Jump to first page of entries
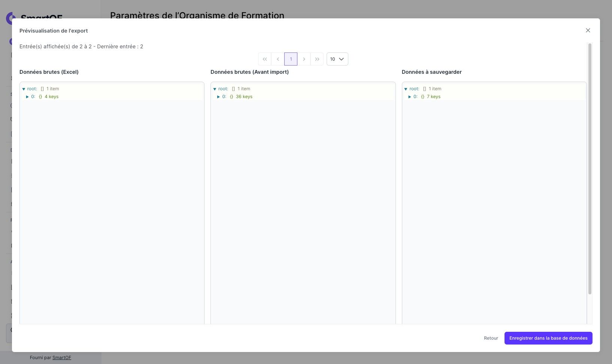This screenshot has height=364, width=612. 264,59
